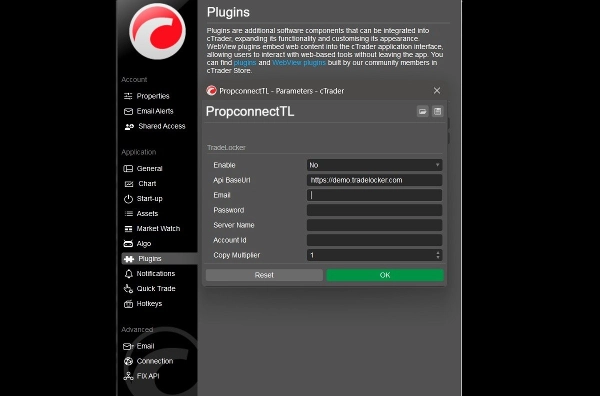Focus the Password input field
Viewport: 600px width, 396px height.
tap(374, 210)
